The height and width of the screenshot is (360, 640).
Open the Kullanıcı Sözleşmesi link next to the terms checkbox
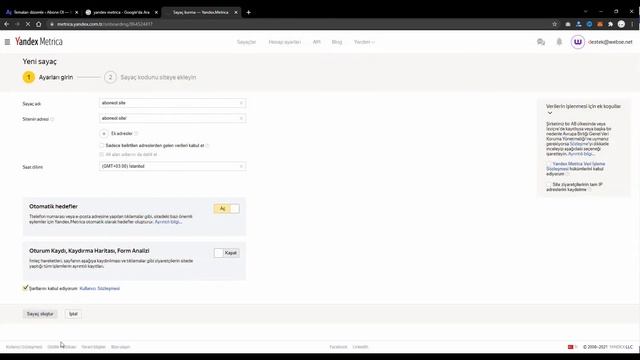tap(100, 289)
